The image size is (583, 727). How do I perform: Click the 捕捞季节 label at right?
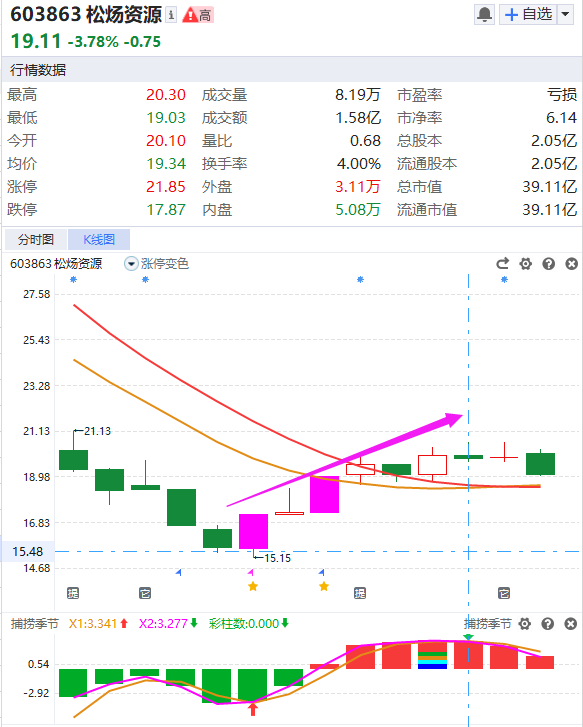[487, 624]
